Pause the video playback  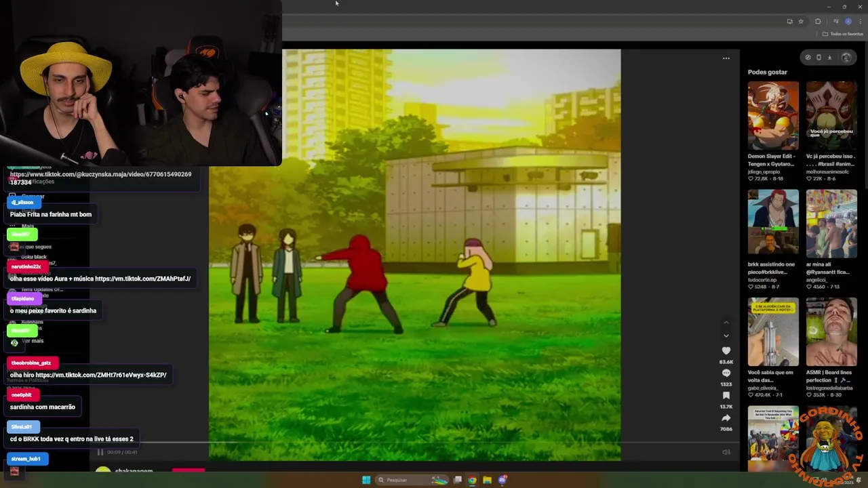coord(100,452)
